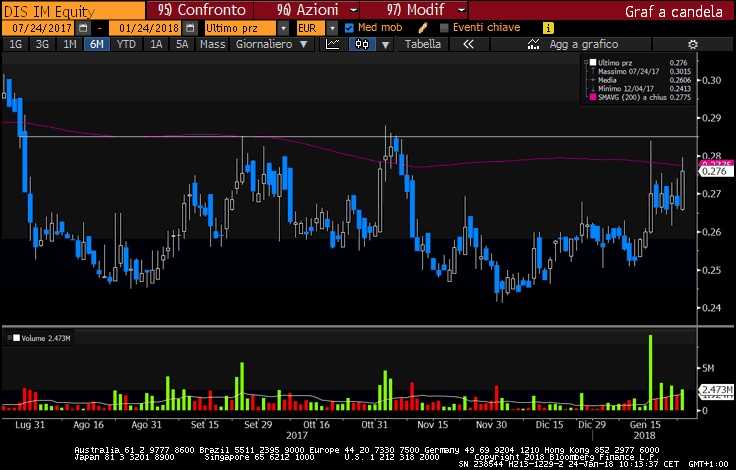Select the line chart type icon

pos(333,45)
